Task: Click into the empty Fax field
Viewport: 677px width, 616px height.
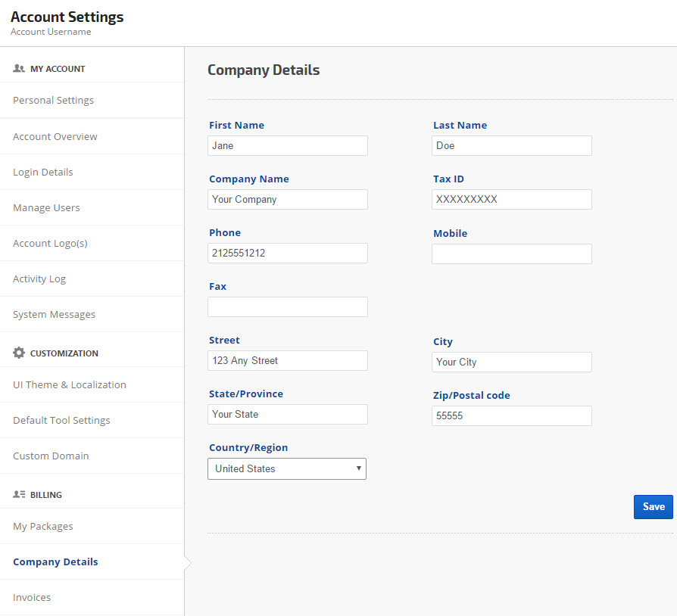Action: pos(287,306)
